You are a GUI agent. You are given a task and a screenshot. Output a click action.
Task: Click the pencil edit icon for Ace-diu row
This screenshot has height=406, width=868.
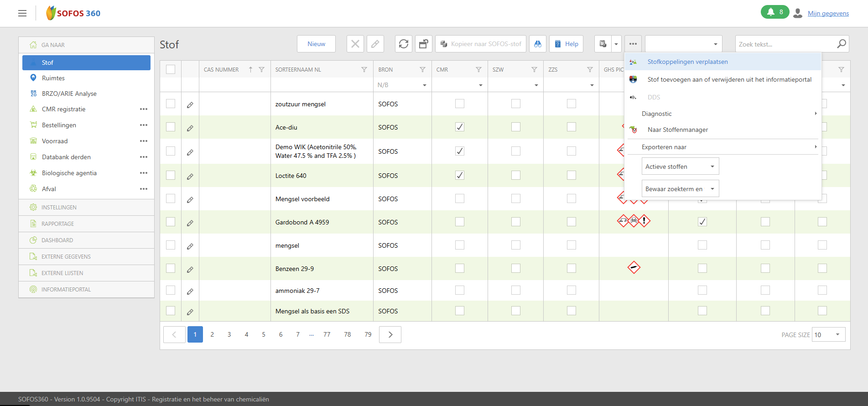click(x=190, y=128)
